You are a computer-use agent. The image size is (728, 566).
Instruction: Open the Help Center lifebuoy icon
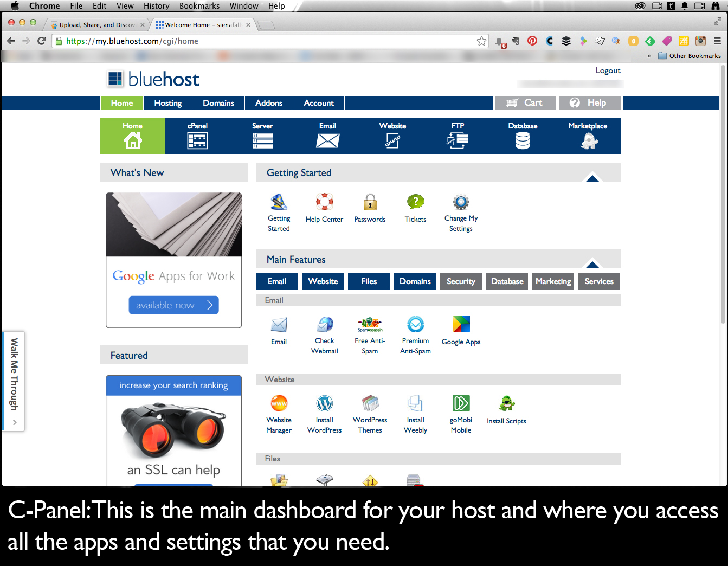click(x=324, y=202)
